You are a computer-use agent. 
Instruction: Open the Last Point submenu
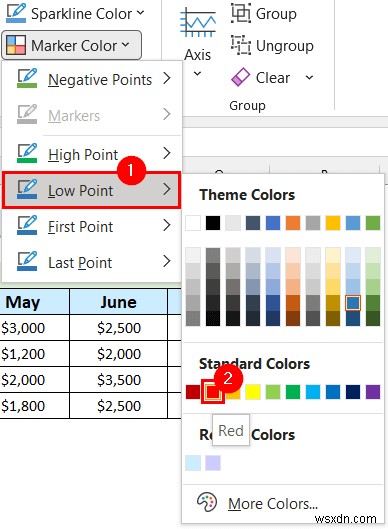tap(92, 262)
